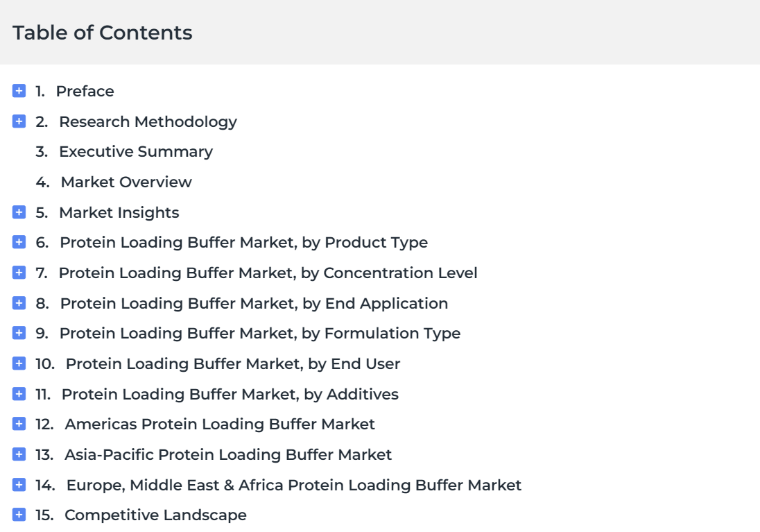The width and height of the screenshot is (760, 532).
Task: Expand Market Insights plus icon
Action: (19, 212)
